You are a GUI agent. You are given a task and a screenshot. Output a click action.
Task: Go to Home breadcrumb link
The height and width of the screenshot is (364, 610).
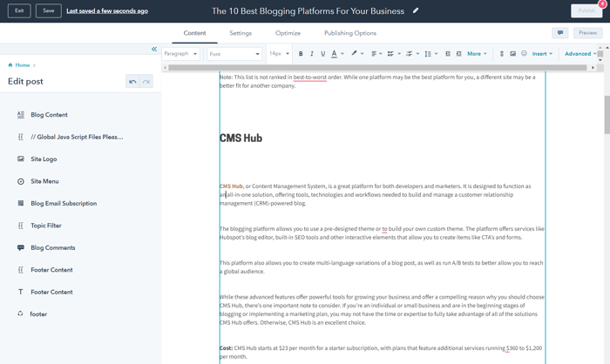22,65
